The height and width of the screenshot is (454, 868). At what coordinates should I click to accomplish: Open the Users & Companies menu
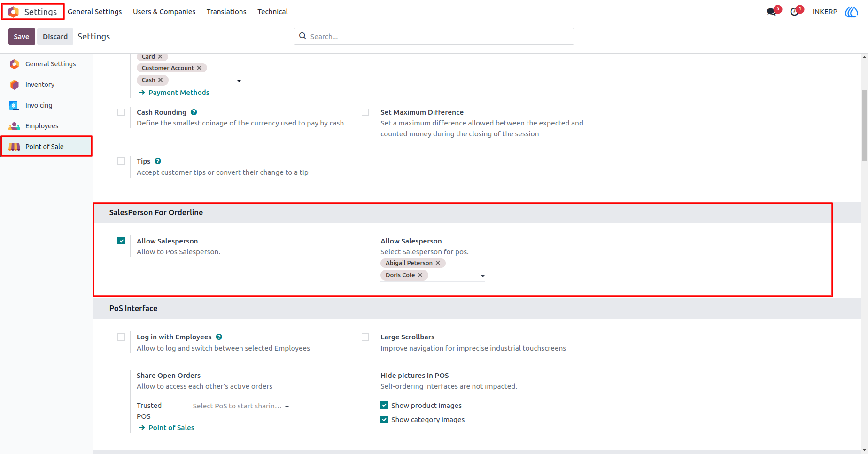[x=164, y=12]
